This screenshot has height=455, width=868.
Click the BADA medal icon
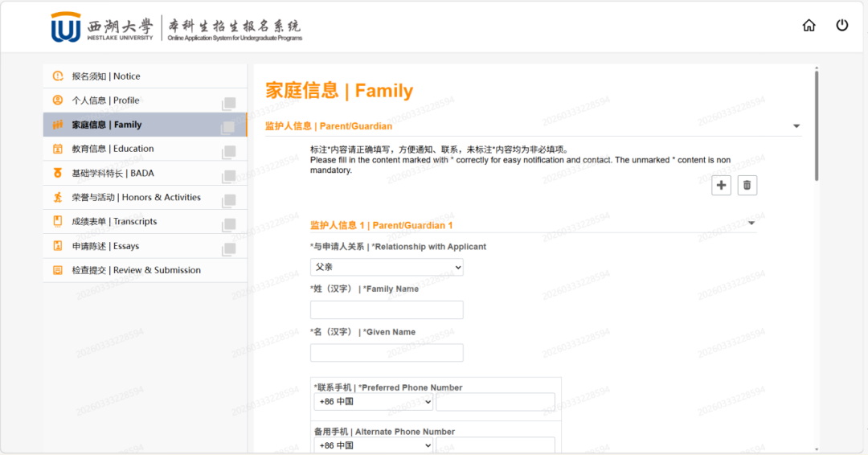click(58, 173)
